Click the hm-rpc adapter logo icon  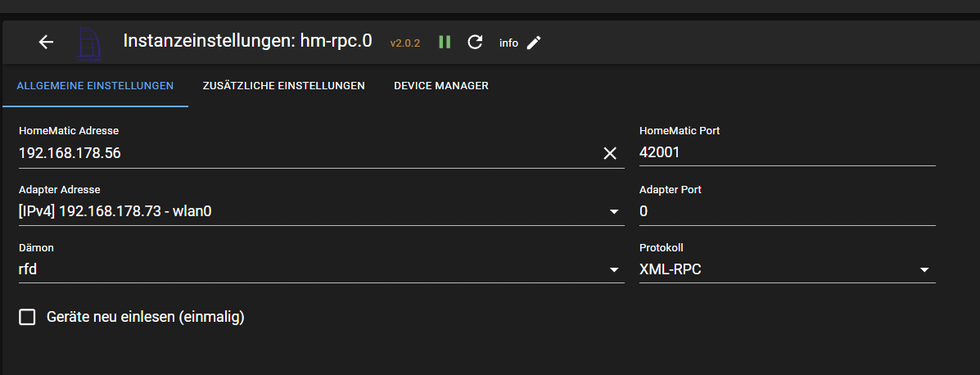[x=90, y=43]
